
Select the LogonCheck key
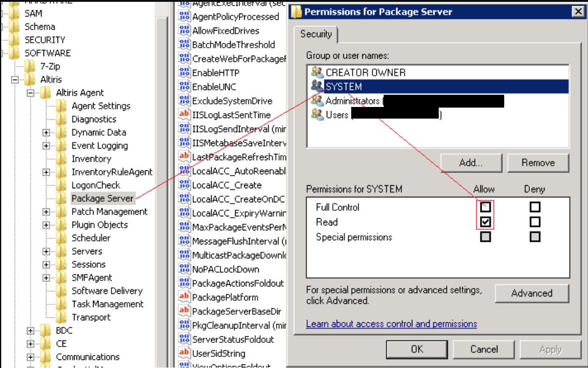[95, 185]
